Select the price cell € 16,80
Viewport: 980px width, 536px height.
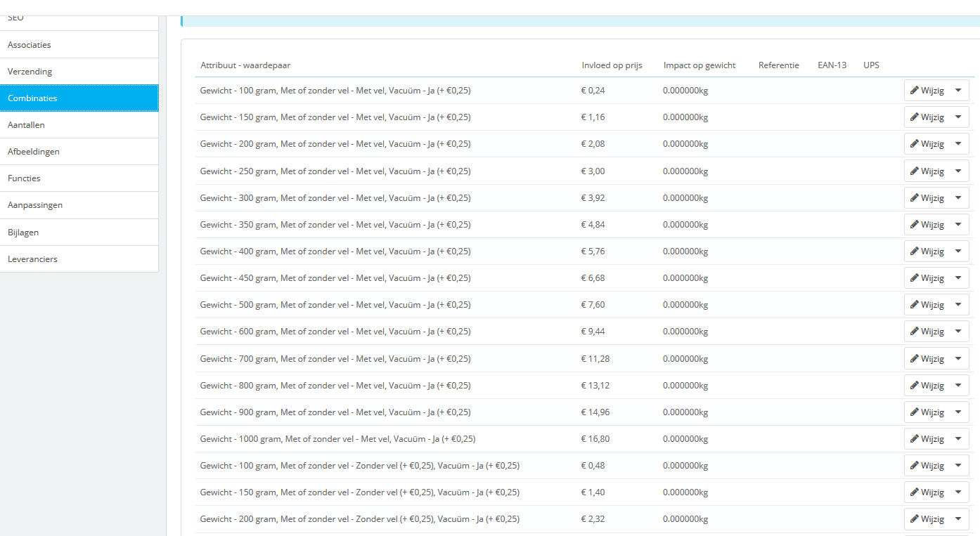tap(595, 438)
